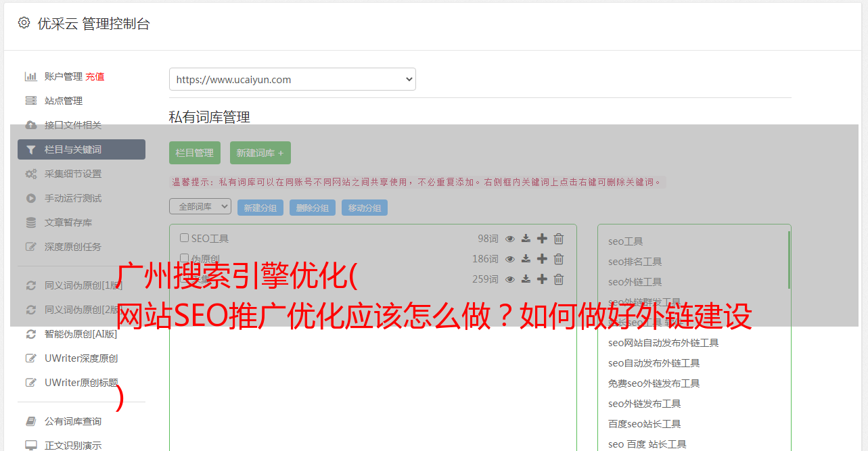This screenshot has width=868, height=451.
Task: Download the 259词 word library
Action: click(x=526, y=279)
